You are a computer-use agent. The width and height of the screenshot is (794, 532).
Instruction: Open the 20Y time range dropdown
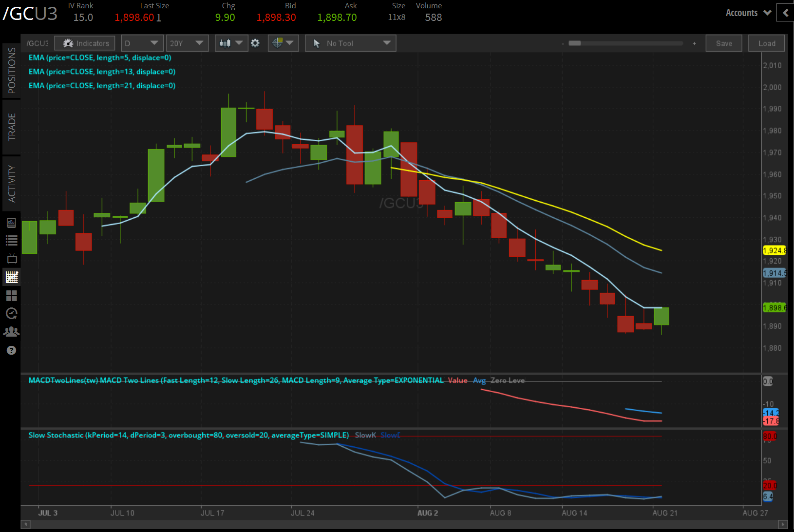[x=187, y=43]
